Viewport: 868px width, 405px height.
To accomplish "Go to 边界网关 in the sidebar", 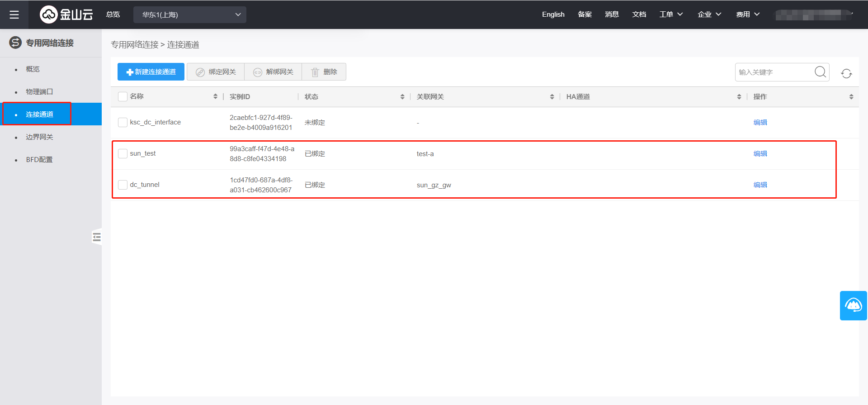I will point(39,137).
